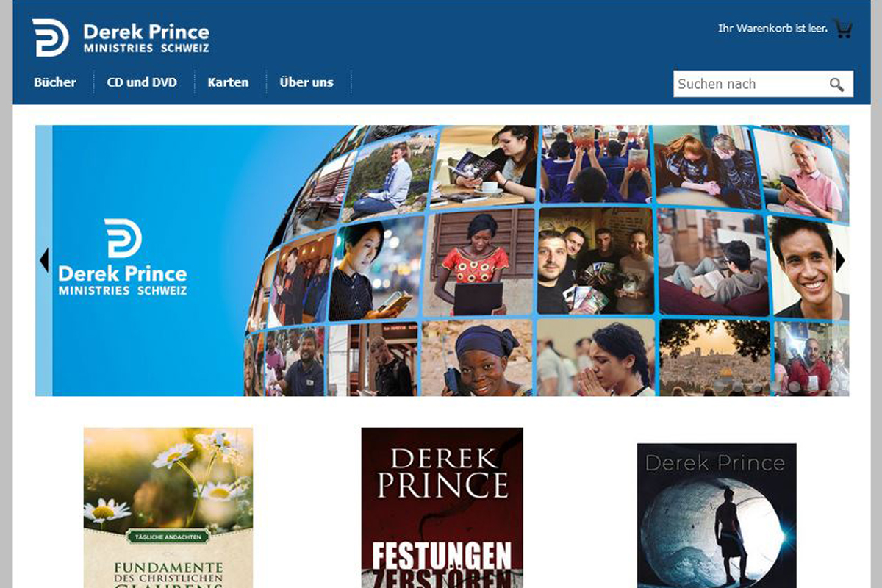Open the shopping cart icon
882x588 pixels.
tap(843, 29)
